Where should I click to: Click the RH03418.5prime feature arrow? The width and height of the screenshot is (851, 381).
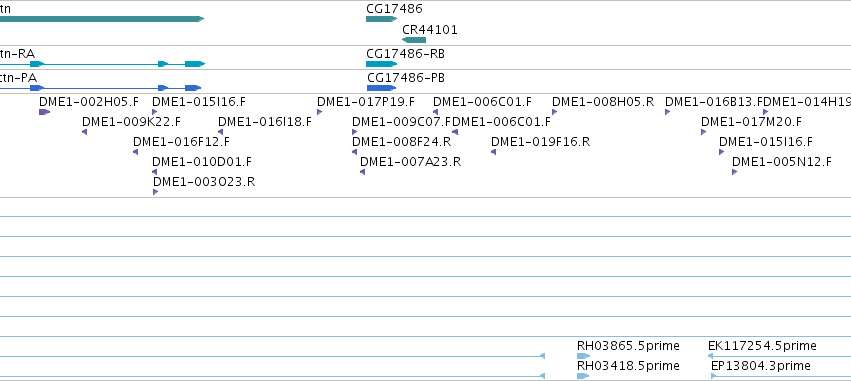click(583, 376)
